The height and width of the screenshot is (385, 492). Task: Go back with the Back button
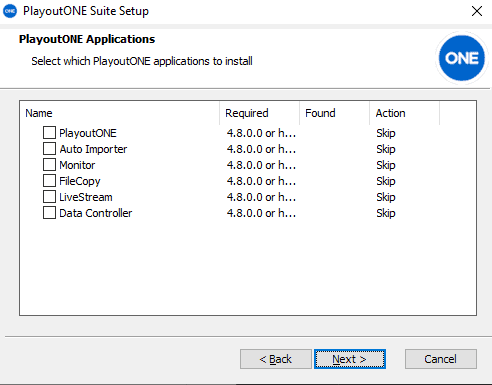click(x=276, y=359)
